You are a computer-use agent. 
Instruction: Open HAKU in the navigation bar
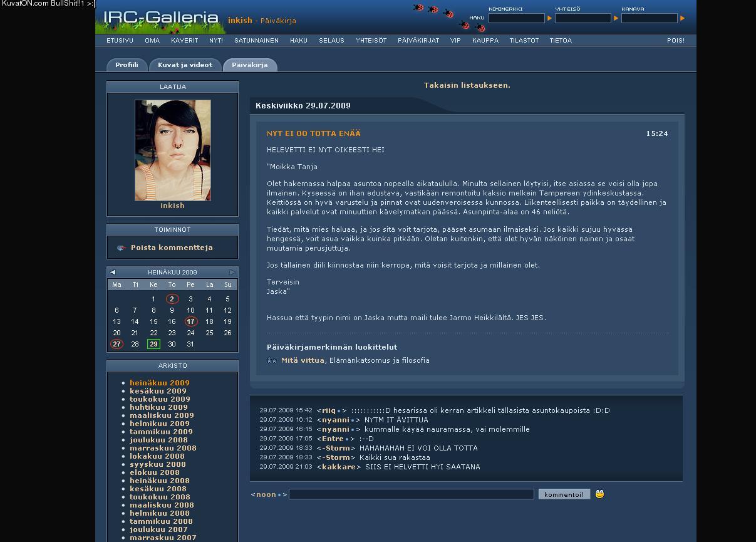[298, 40]
